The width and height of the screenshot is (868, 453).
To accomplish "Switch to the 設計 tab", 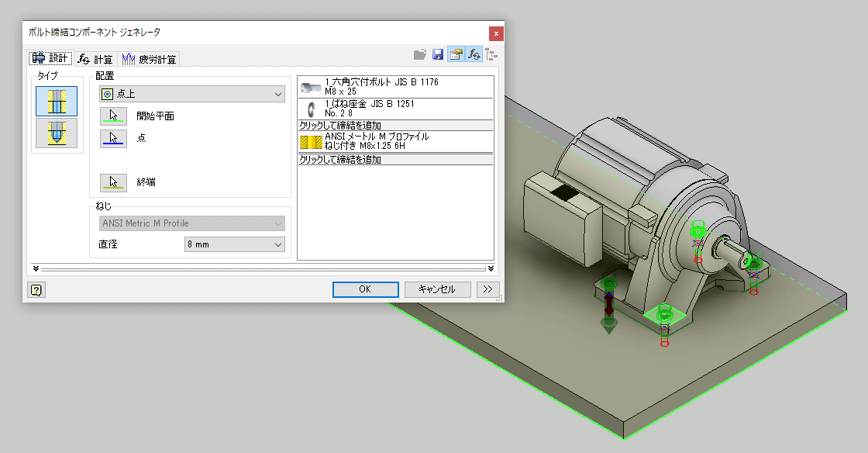I will click(50, 58).
